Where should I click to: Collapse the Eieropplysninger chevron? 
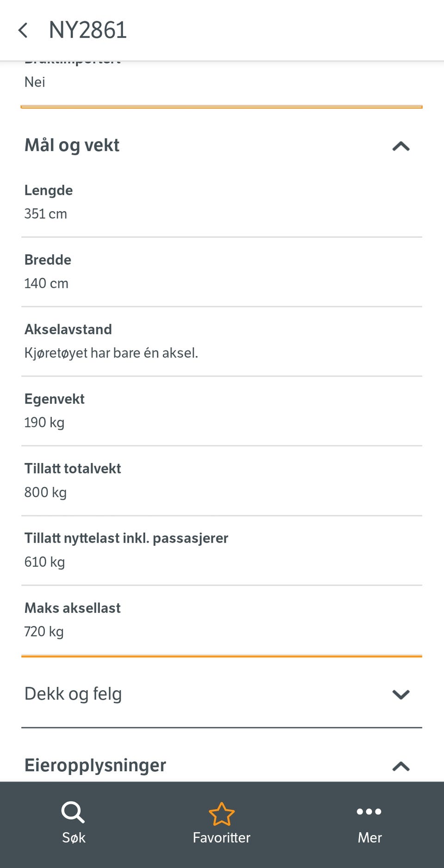(x=401, y=767)
